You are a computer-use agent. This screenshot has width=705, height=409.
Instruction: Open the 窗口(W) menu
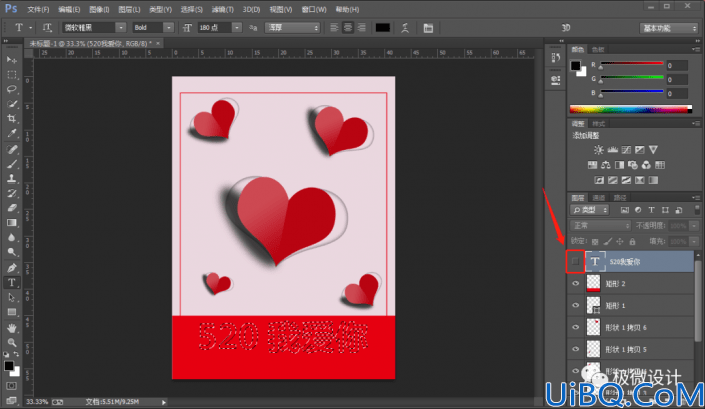coord(314,9)
